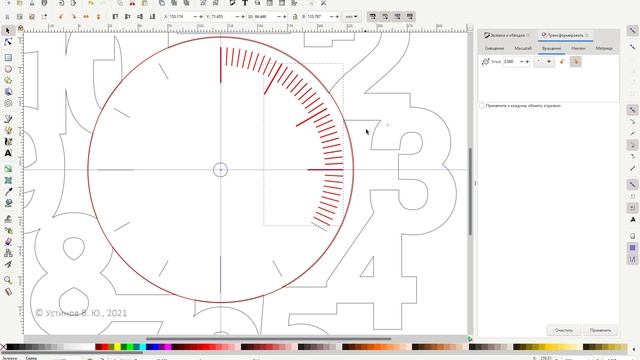This screenshot has width=640, height=360.
Task: Toggle snapping to text baselines (A icon)
Action: click(632, 220)
